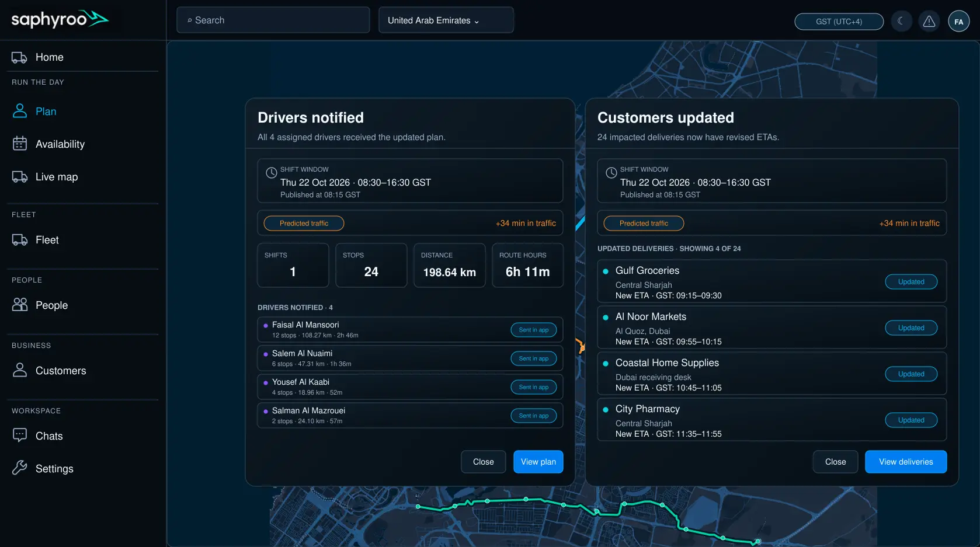Viewport: 980px width, 547px height.
Task: Click the Live map truck icon
Action: pyautogui.click(x=20, y=176)
